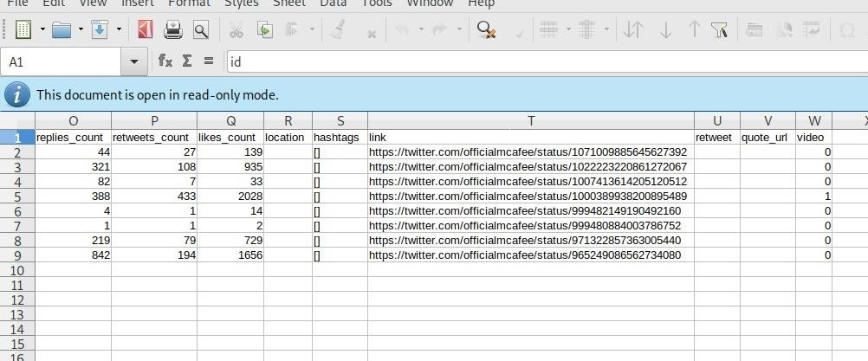This screenshot has height=361, width=868.
Task: Click the Formula equals sign icon
Action: 208,61
